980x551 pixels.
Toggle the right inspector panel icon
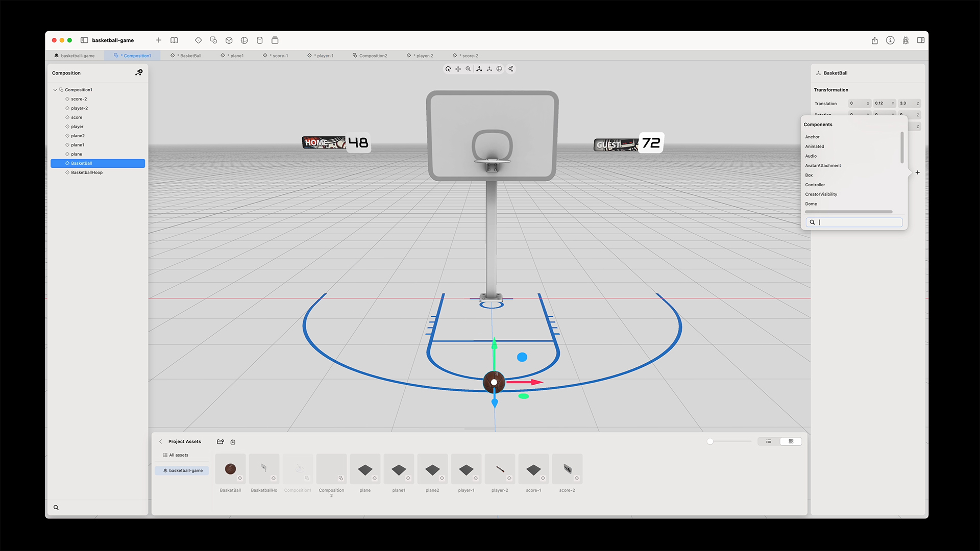[920, 40]
